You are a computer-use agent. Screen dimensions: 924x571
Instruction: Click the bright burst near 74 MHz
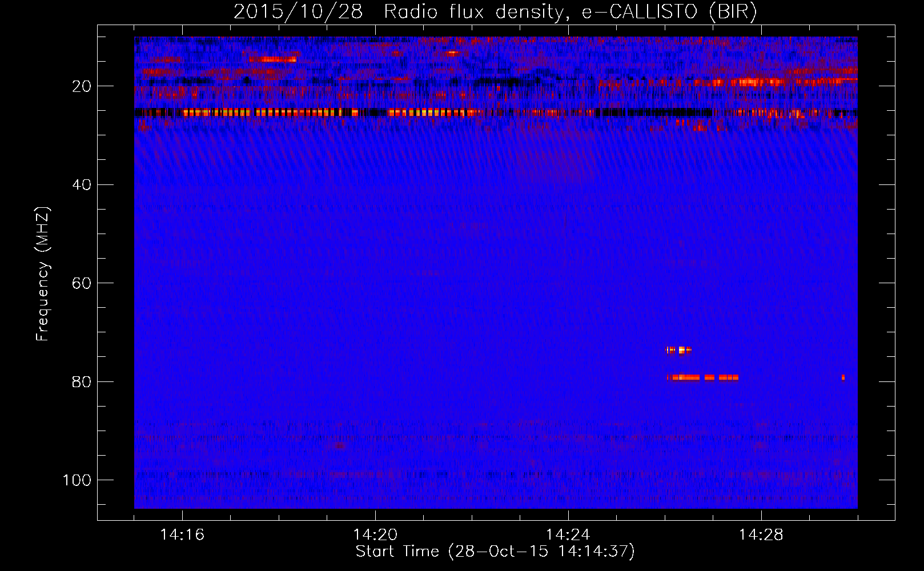[678, 350]
